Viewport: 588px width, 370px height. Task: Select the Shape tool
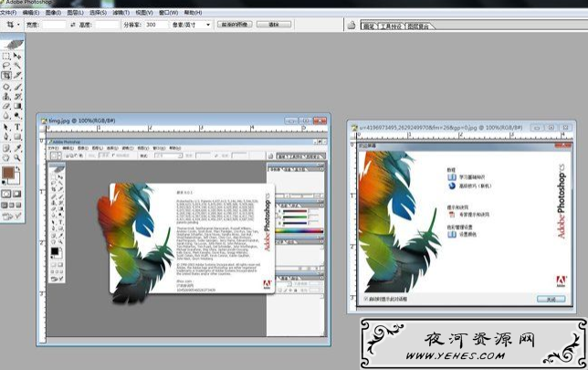(17, 137)
